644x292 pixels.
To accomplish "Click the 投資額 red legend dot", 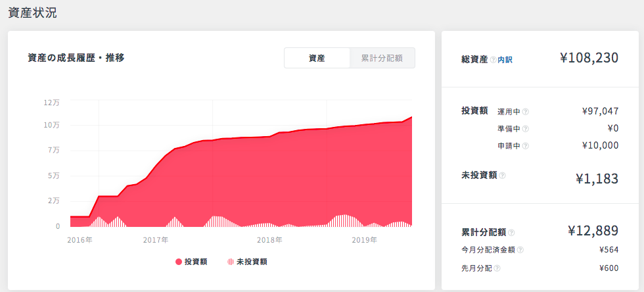I will coord(179,262).
